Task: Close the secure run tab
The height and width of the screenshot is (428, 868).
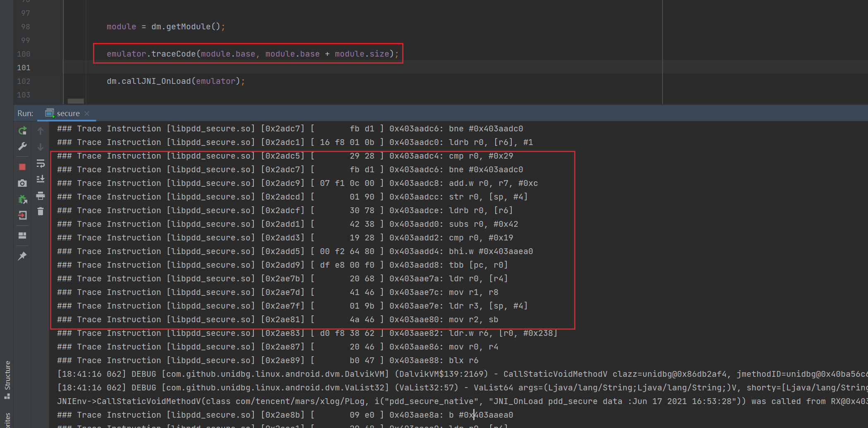Action: point(87,114)
